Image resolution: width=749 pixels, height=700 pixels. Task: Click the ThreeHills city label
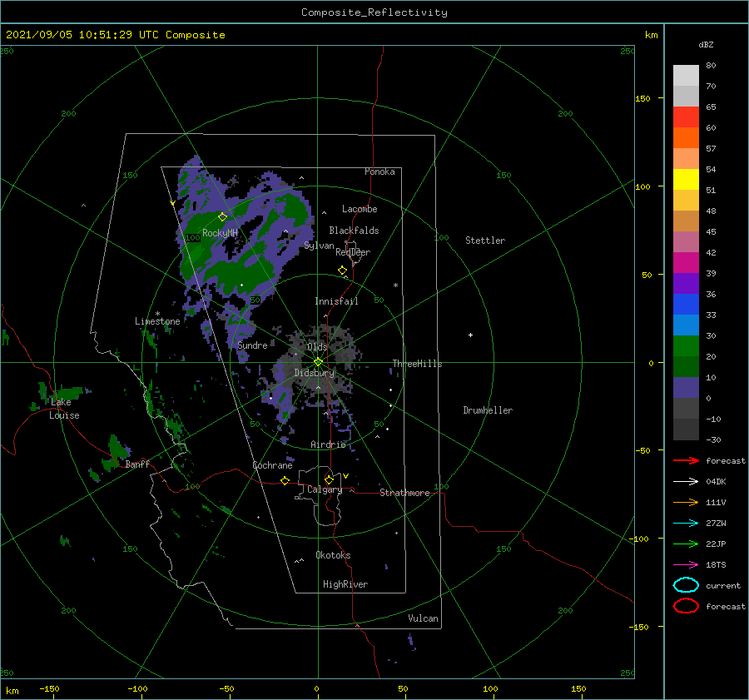[418, 364]
